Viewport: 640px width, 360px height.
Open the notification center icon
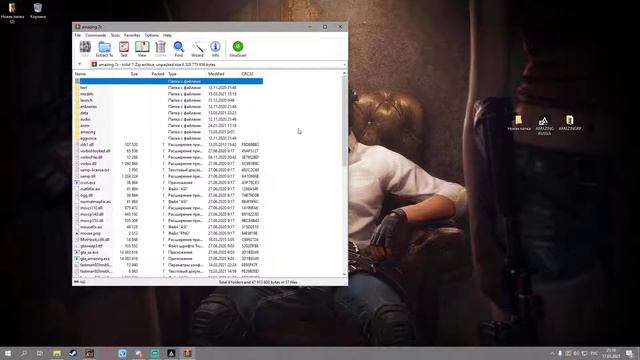point(630,353)
